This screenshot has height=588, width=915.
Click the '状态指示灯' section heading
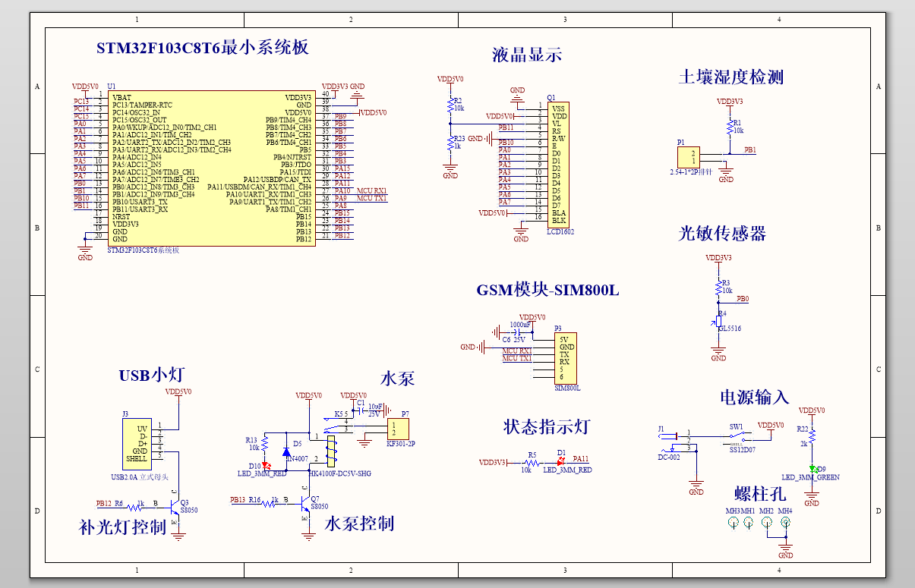coord(546,426)
